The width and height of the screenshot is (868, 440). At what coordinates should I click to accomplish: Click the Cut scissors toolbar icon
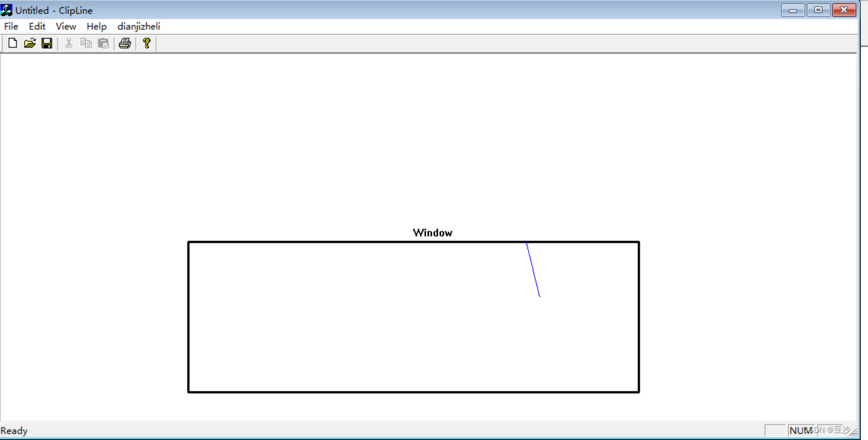68,43
